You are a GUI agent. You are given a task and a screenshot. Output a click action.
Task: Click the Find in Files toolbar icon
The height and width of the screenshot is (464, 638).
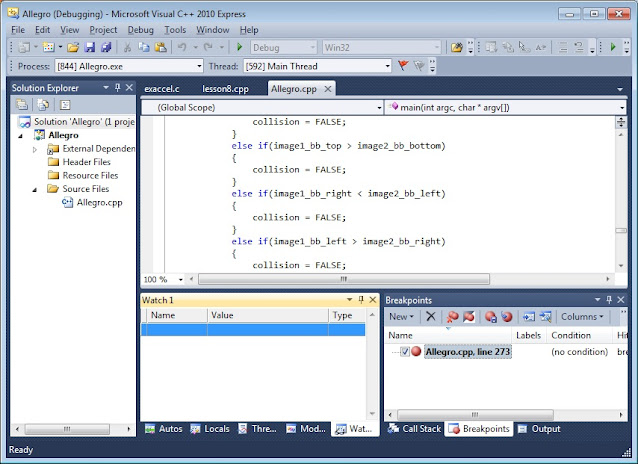(x=457, y=48)
